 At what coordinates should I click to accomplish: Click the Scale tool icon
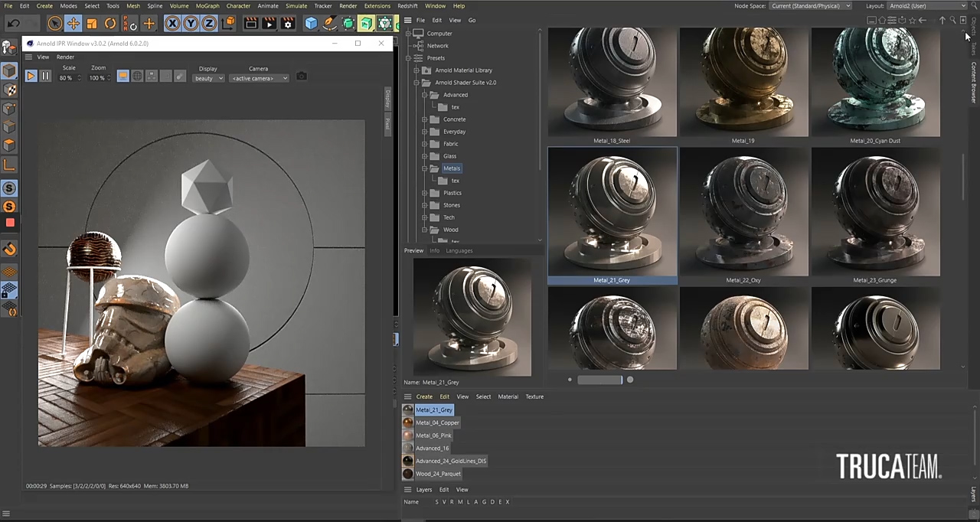[92, 24]
